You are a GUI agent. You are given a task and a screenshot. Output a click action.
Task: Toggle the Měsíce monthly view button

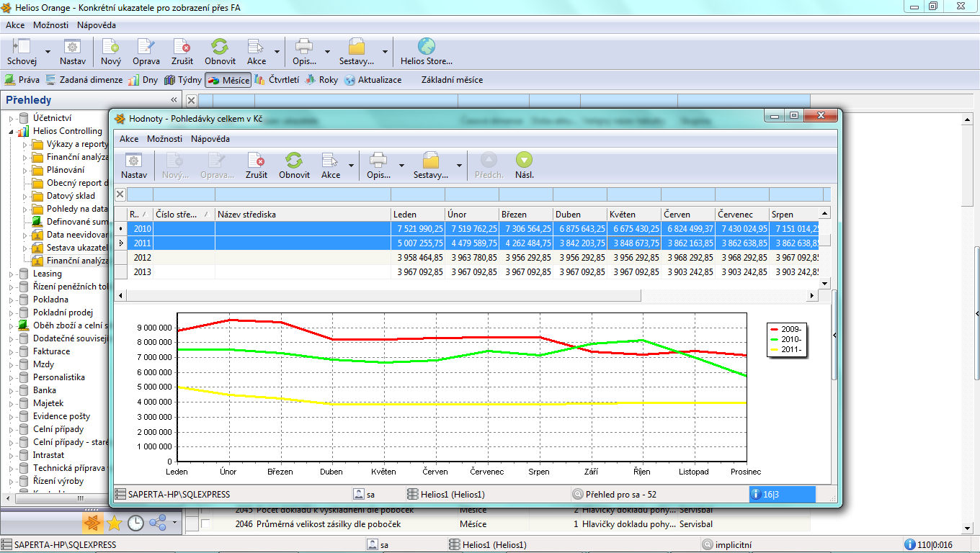(228, 80)
